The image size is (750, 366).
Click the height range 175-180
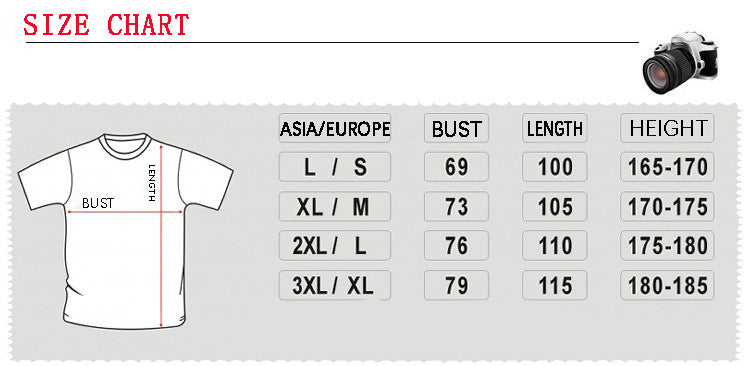coord(667,246)
